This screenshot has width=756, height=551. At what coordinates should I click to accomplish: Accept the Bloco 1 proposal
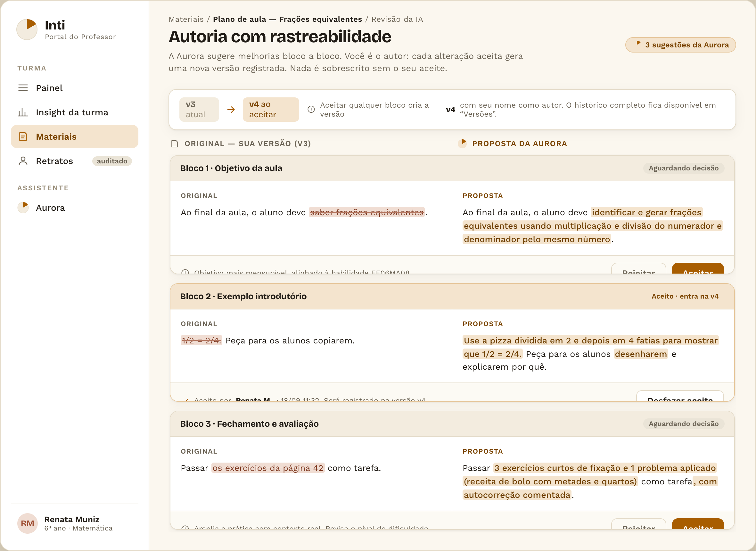(698, 268)
